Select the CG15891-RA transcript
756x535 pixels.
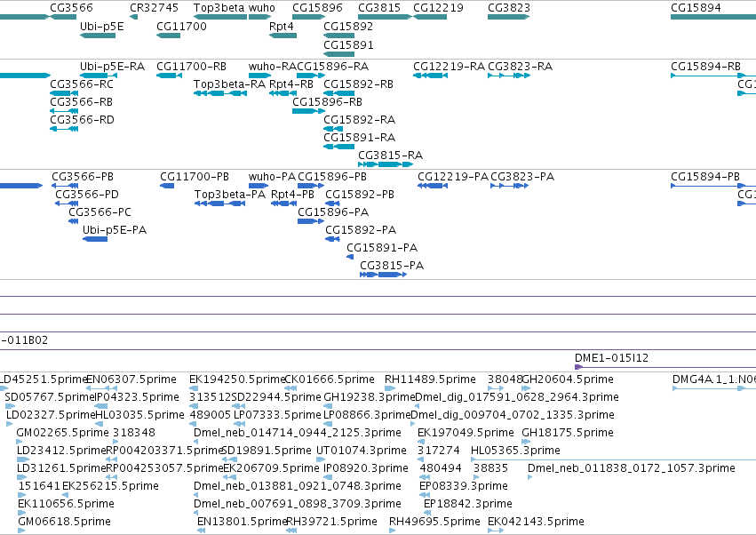click(x=359, y=138)
